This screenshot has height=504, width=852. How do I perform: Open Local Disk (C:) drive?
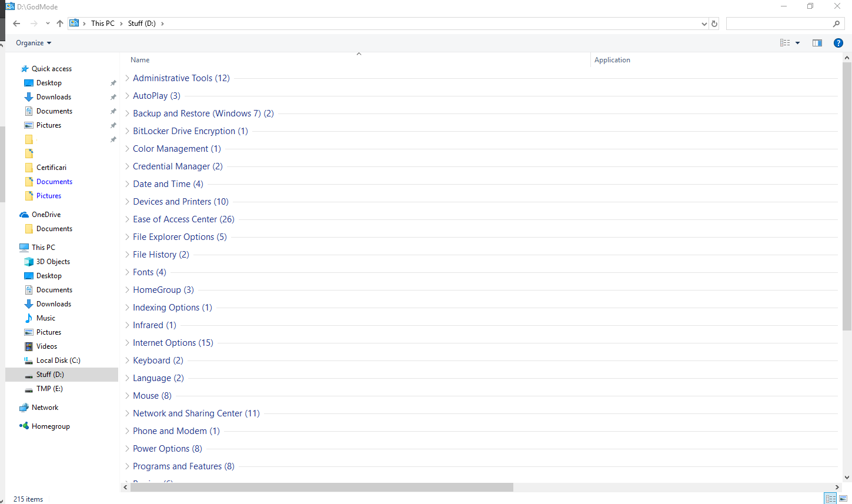(x=58, y=361)
